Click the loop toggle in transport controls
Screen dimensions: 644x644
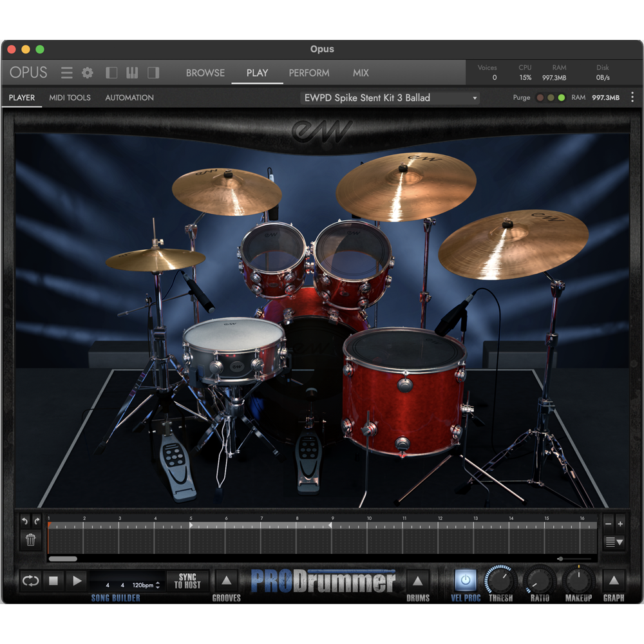[30, 581]
